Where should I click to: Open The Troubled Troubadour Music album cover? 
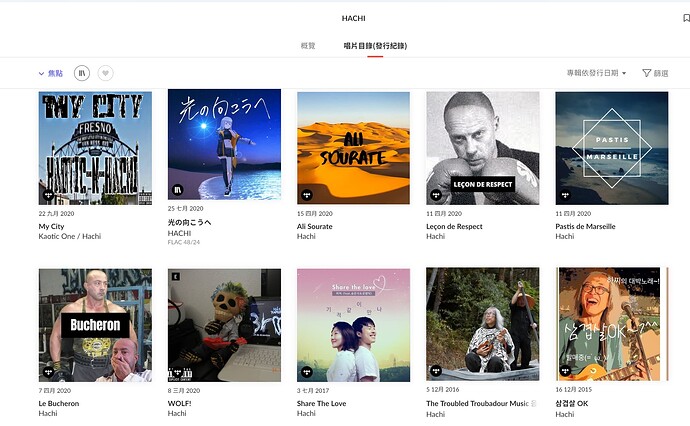483,324
